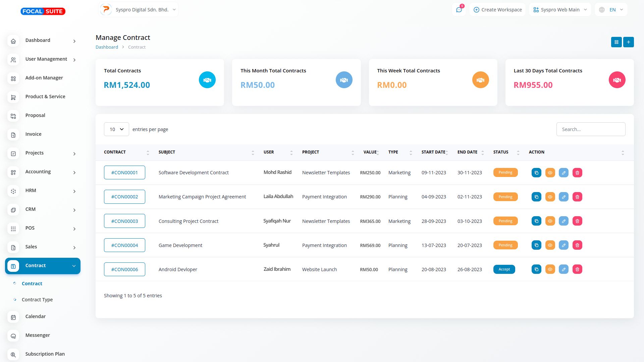The width and height of the screenshot is (644, 362).
Task: Open the chat messages icon in header
Action: coord(459,10)
